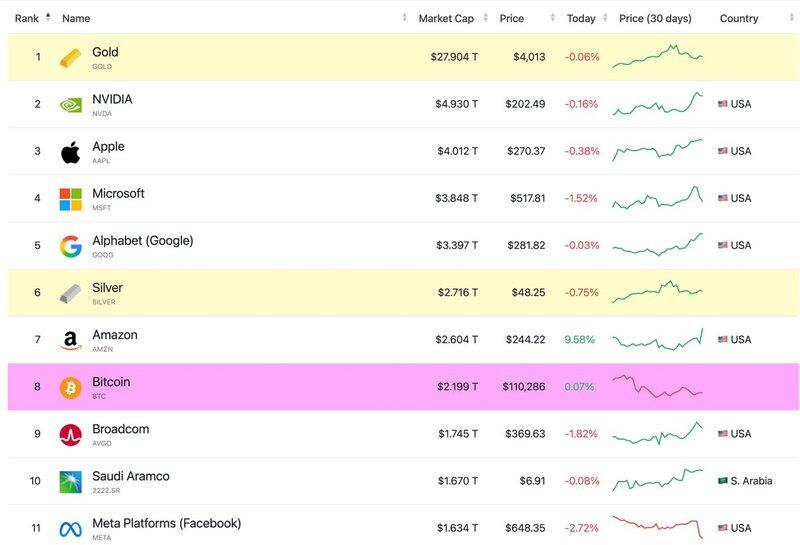Open Bitcoin's 30-day price chart
This screenshot has width=800, height=545.
click(x=658, y=387)
